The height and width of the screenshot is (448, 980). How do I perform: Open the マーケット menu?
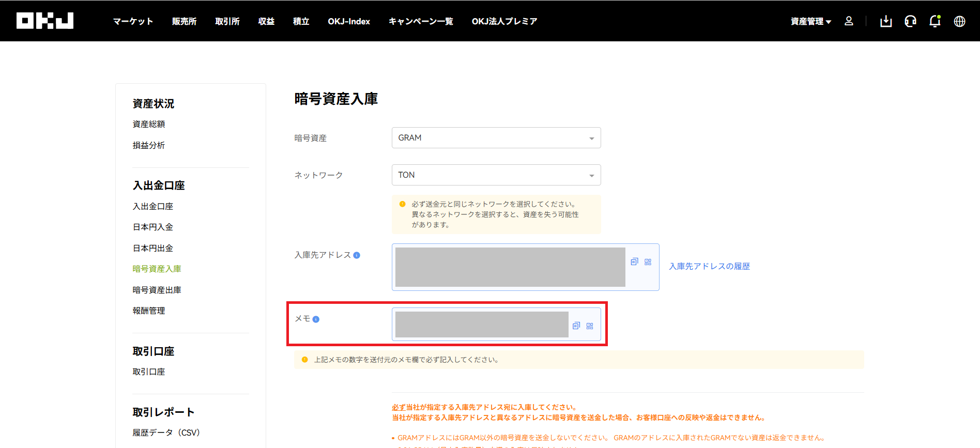tap(133, 21)
